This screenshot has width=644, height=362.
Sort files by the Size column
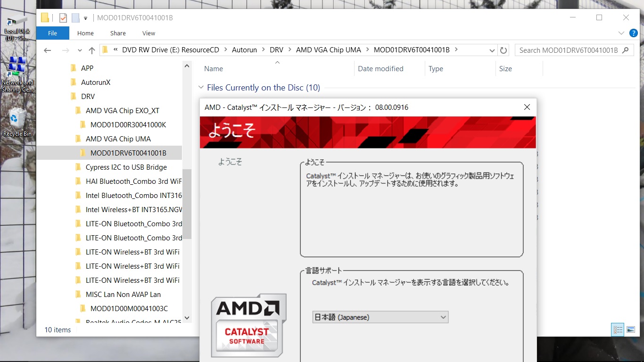(505, 69)
